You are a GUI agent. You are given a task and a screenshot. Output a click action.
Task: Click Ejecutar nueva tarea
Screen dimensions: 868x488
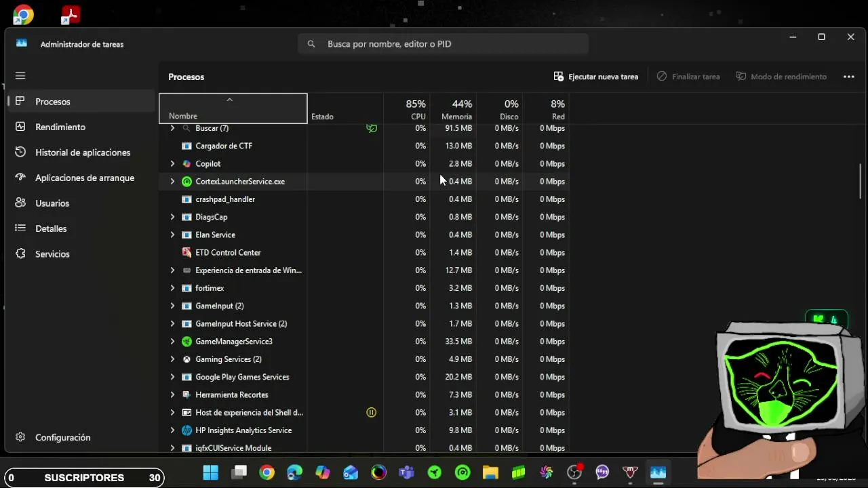pos(596,77)
